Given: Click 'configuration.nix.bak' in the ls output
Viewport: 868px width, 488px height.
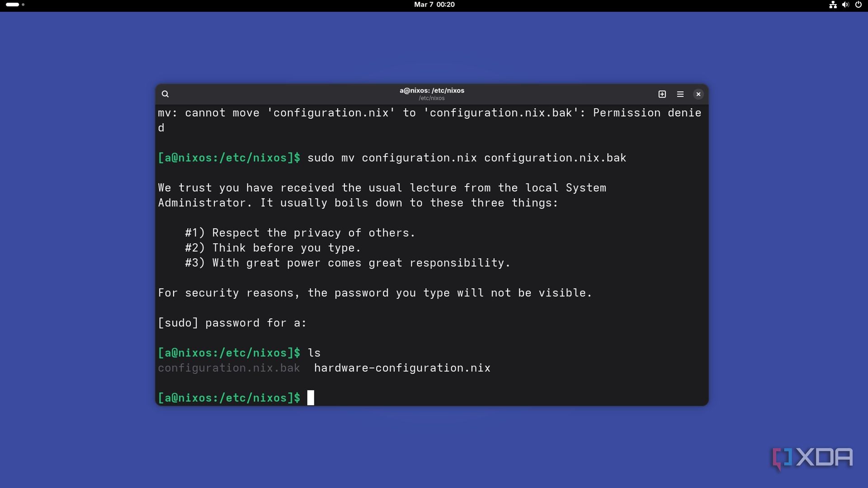Looking at the screenshot, I should 229,368.
